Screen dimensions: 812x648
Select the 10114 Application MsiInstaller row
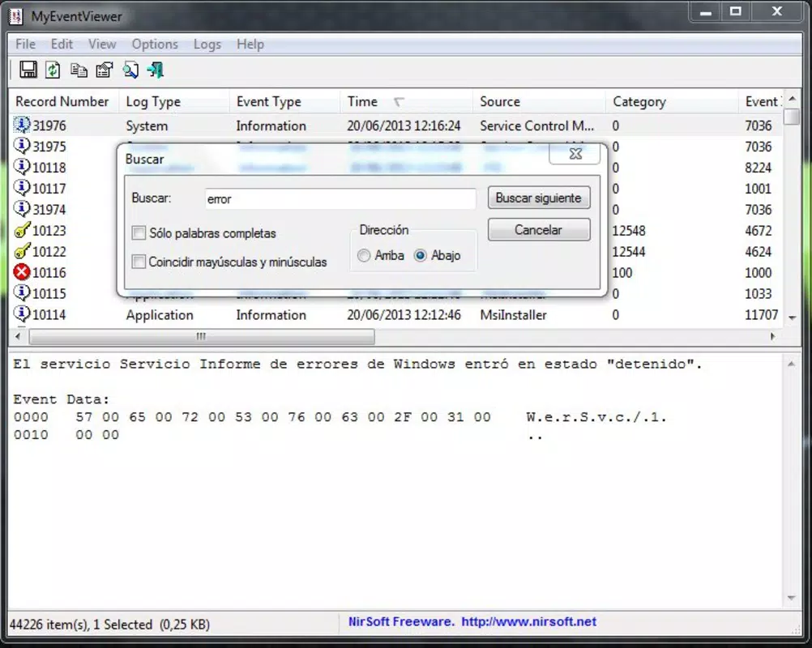point(396,314)
